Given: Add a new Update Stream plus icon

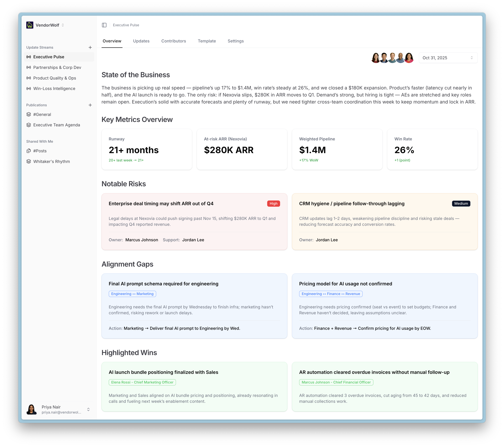Looking at the screenshot, I should click(90, 47).
